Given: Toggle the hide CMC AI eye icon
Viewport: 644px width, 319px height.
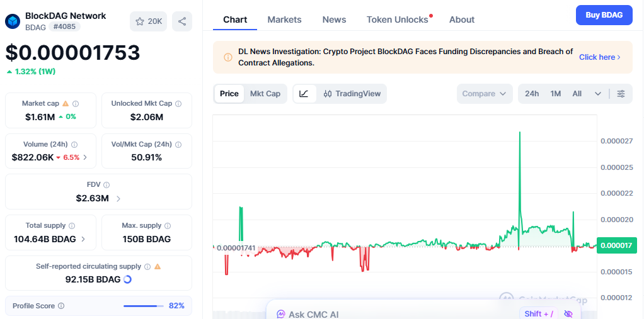Looking at the screenshot, I should click(x=568, y=314).
